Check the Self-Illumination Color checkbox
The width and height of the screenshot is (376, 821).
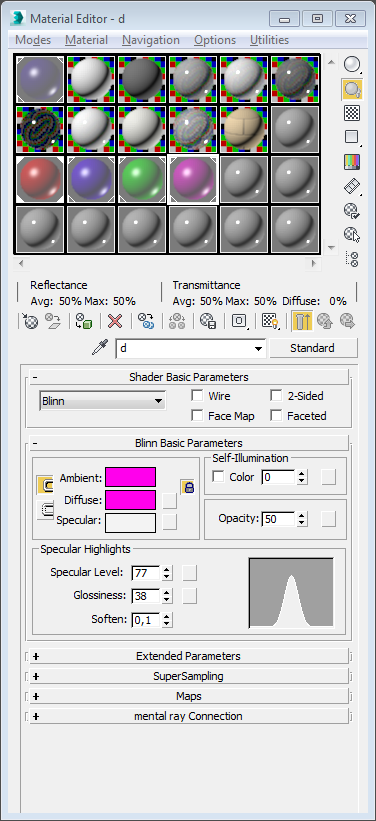tap(218, 477)
